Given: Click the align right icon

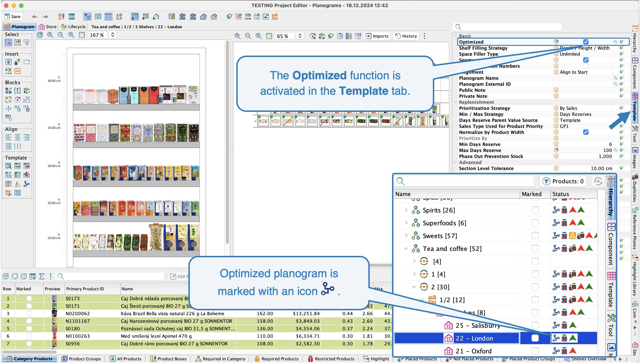Looking at the screenshot, I should (26, 137).
